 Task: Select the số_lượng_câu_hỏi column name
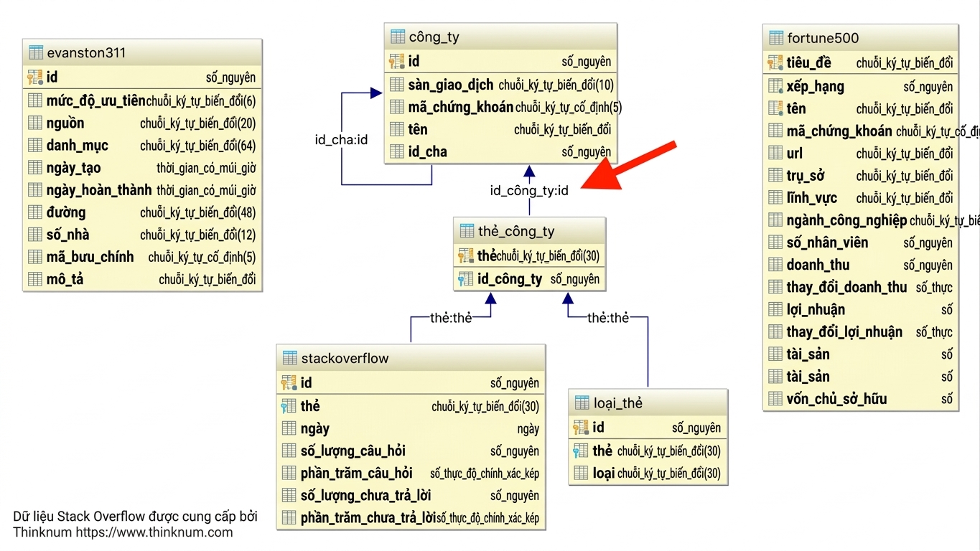(353, 451)
